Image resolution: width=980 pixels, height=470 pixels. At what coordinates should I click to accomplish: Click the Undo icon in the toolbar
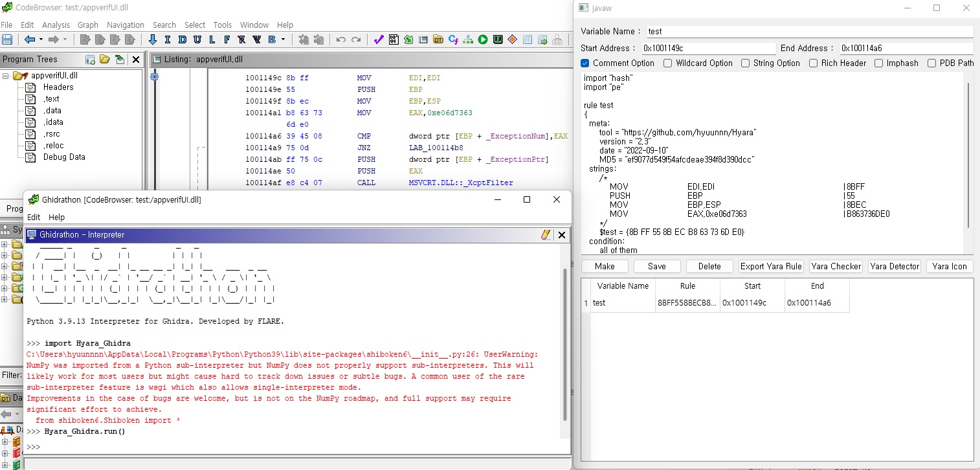point(341,39)
